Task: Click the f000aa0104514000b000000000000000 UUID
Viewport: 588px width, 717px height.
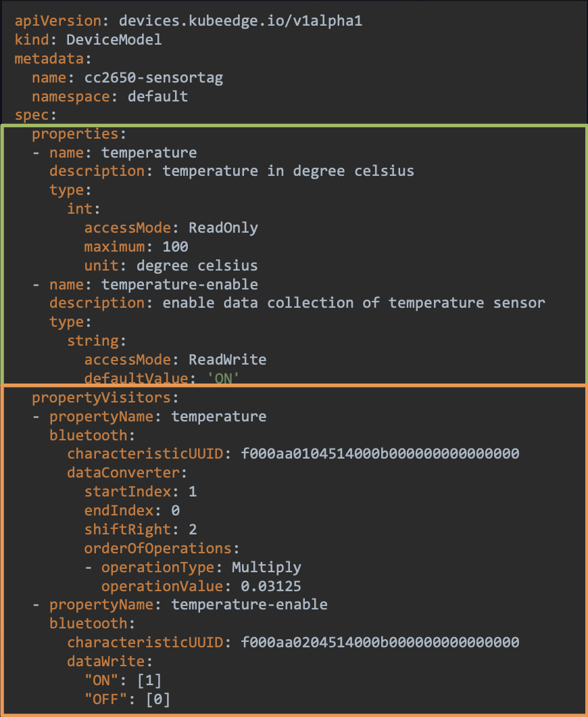Action: click(380, 454)
